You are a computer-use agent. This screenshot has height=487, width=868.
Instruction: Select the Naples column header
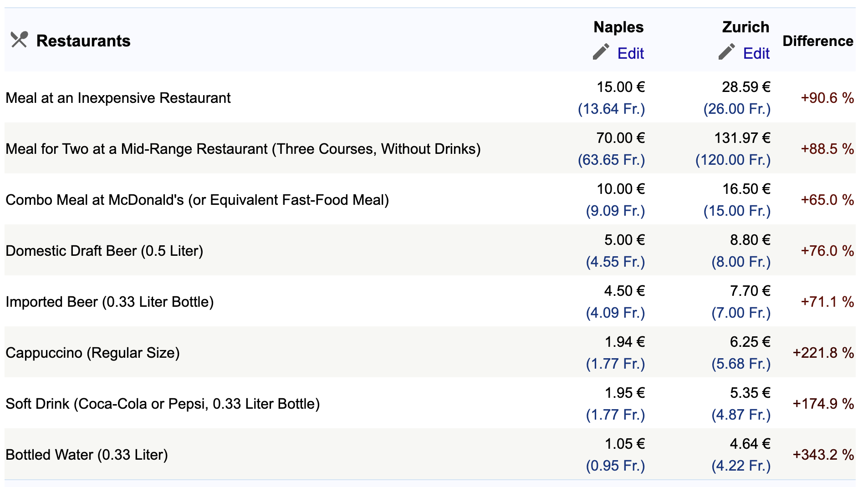[x=618, y=27]
